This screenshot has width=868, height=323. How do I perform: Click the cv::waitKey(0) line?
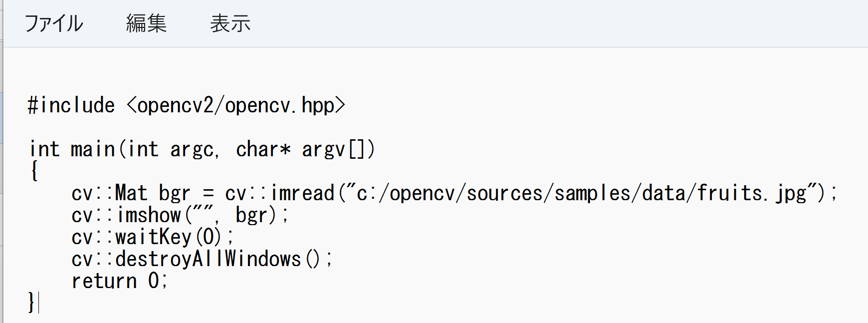pos(153,237)
